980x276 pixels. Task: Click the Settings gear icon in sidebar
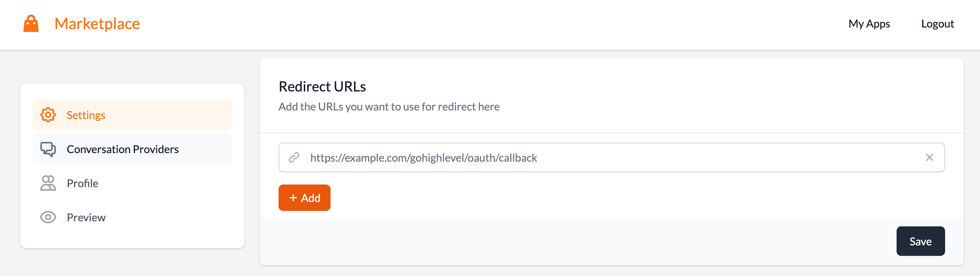(48, 115)
